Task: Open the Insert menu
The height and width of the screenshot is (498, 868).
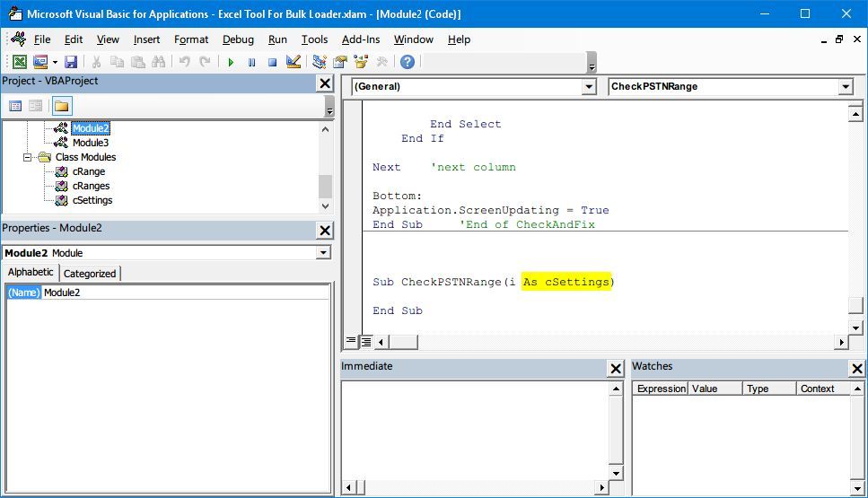Action: (x=146, y=39)
